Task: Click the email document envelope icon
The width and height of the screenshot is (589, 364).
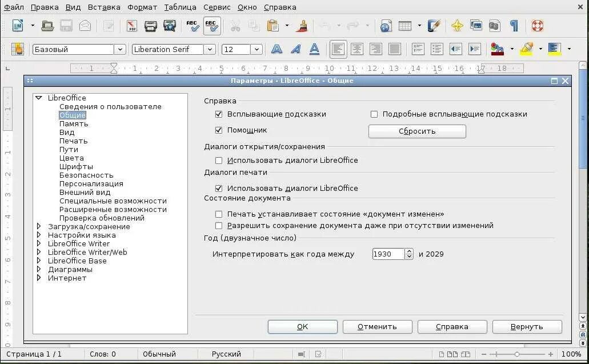Action: point(85,26)
